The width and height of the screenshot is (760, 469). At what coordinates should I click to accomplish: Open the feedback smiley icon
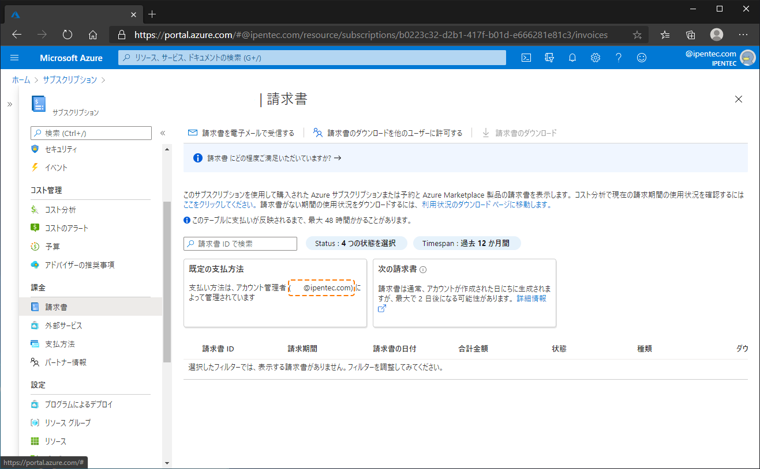tap(642, 58)
